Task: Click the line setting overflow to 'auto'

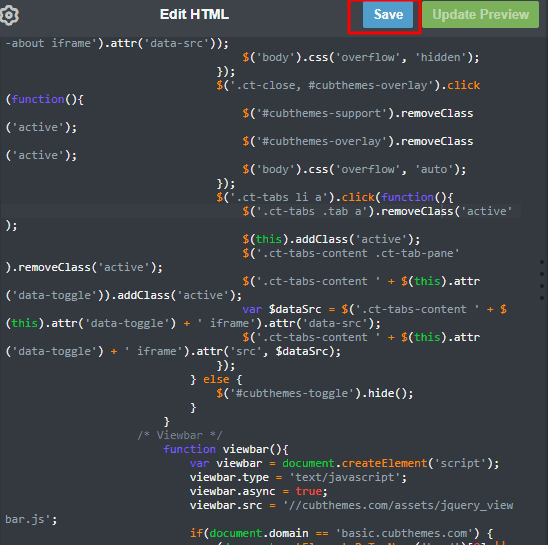Action: (x=354, y=169)
